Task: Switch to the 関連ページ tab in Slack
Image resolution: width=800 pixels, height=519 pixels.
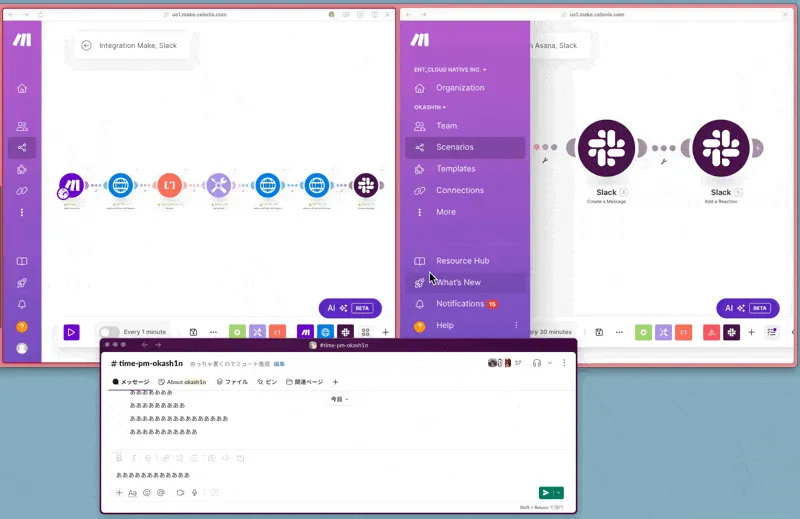Action: pyautogui.click(x=305, y=382)
